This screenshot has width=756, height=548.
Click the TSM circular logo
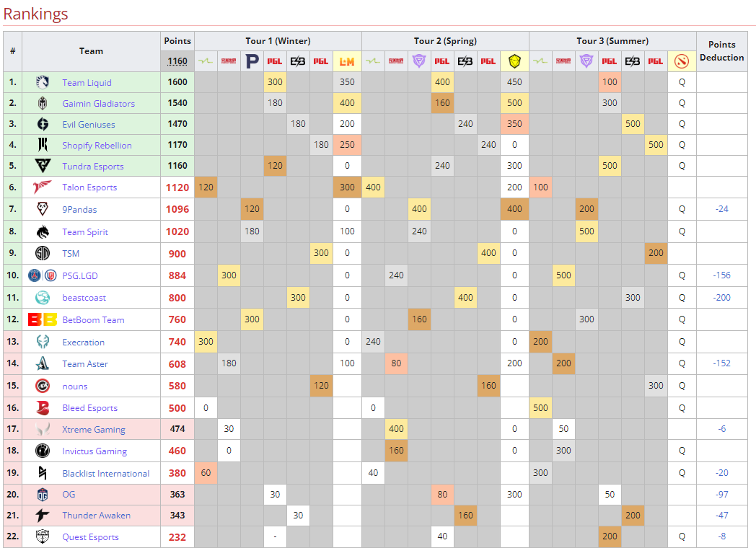pyautogui.click(x=43, y=254)
